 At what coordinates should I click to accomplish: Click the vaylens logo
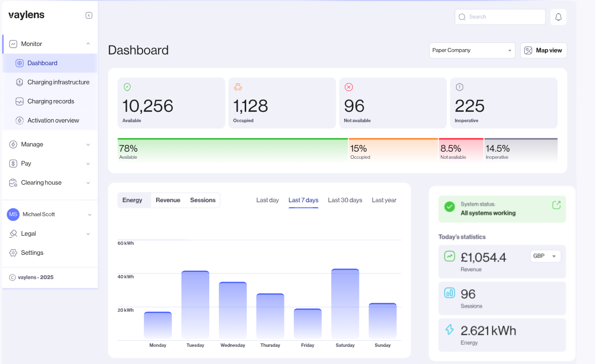pos(26,15)
